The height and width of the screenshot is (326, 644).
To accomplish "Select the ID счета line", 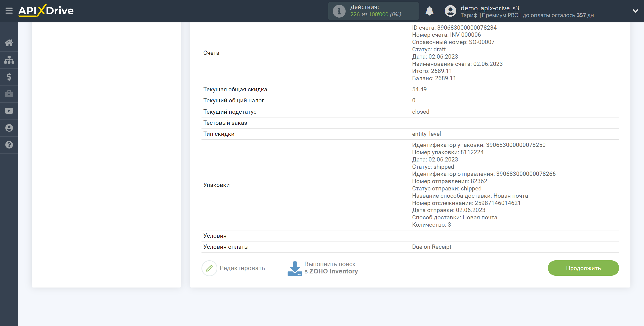I will click(x=454, y=28).
